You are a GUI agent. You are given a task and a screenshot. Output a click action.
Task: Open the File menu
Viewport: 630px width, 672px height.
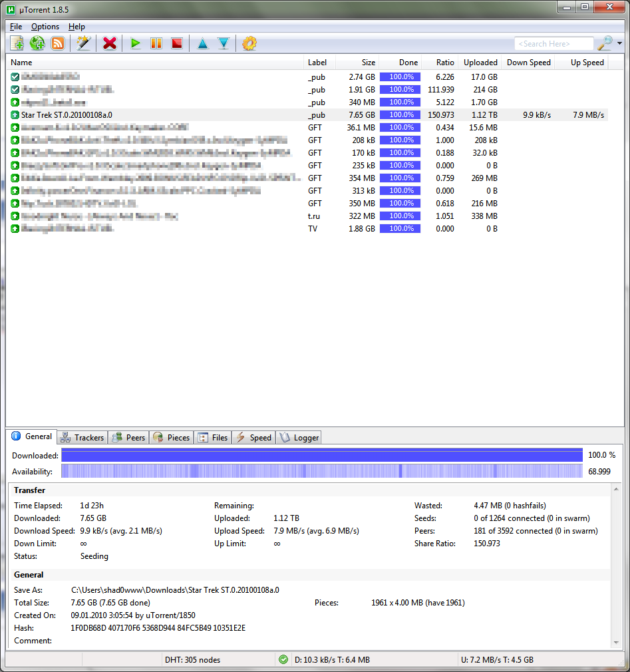click(x=16, y=27)
